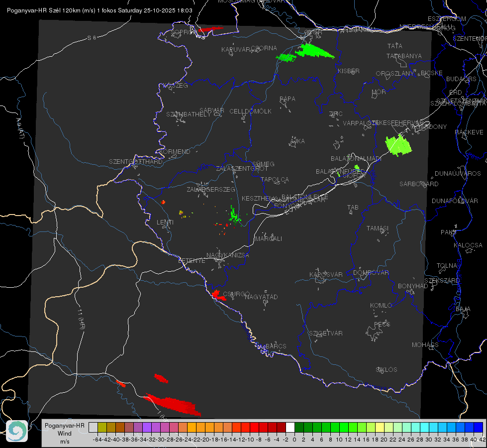Image resolution: width=487 pixels, height=448 pixels.
Task: Click the TATABÁNYA city label
Action: [x=404, y=56]
